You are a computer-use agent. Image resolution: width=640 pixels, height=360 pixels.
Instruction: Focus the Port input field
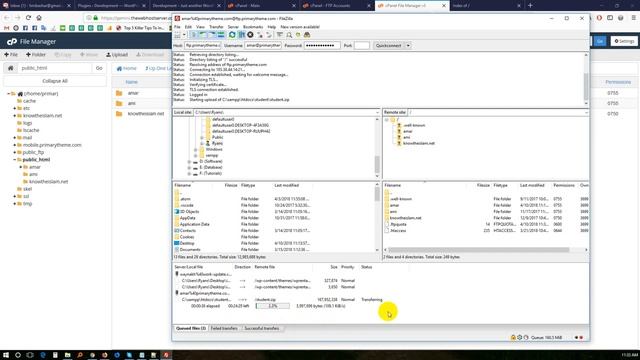click(x=362, y=46)
